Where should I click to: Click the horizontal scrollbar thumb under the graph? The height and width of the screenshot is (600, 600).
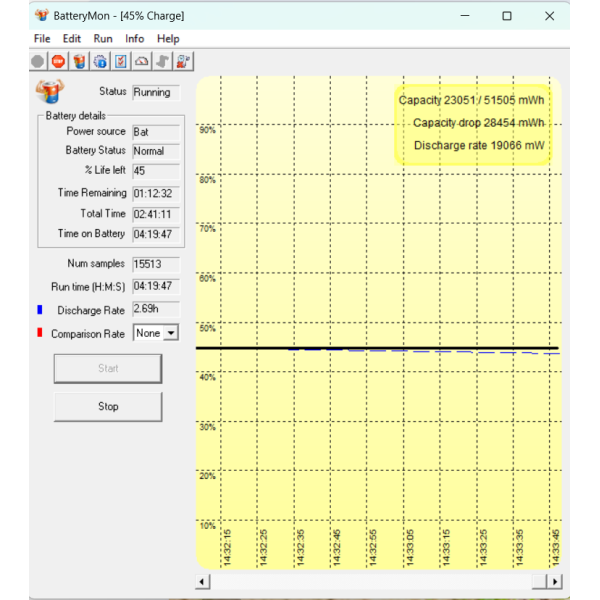pos(540,582)
